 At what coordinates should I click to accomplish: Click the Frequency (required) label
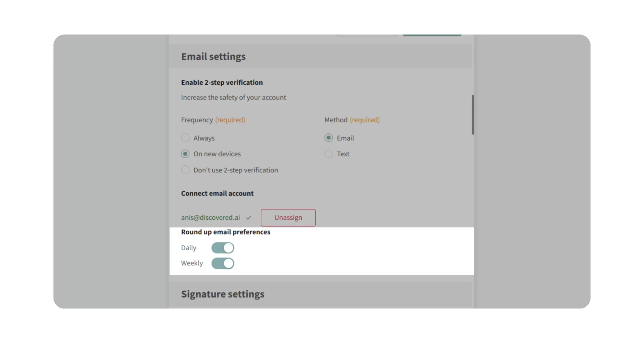click(x=213, y=120)
